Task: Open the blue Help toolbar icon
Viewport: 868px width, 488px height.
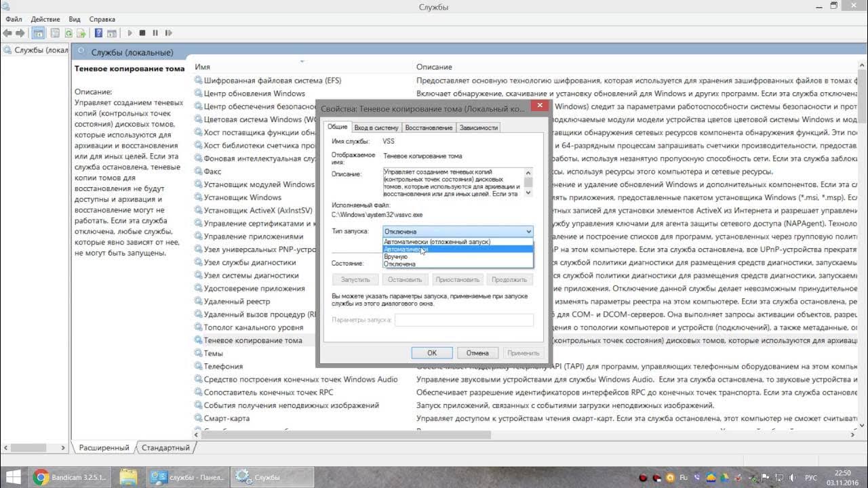Action: (x=98, y=33)
